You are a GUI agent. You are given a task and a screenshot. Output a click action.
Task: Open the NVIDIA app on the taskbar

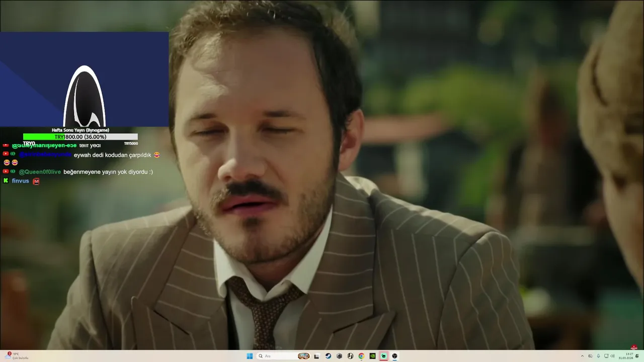372,356
